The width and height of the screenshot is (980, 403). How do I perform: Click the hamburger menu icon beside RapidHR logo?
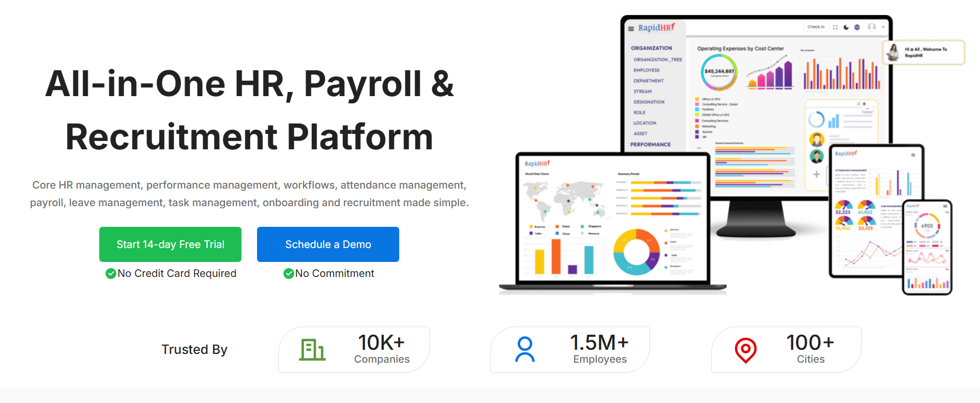pyautogui.click(x=631, y=29)
